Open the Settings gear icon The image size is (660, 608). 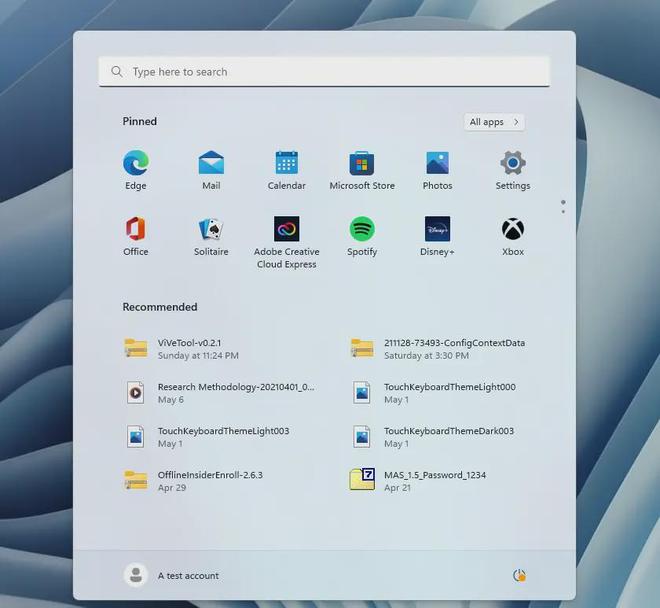[513, 164]
